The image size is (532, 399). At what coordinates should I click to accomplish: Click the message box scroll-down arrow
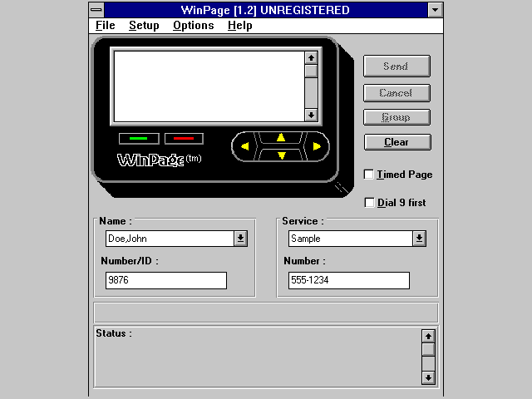[311, 115]
